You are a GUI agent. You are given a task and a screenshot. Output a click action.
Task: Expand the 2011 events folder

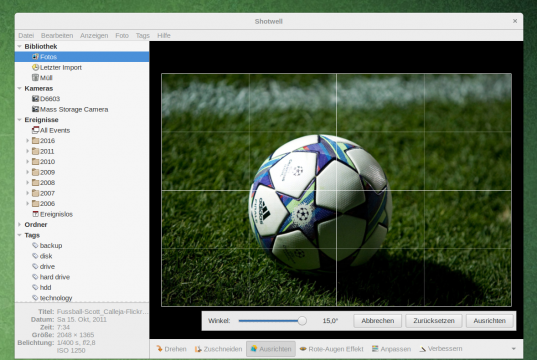click(x=28, y=151)
